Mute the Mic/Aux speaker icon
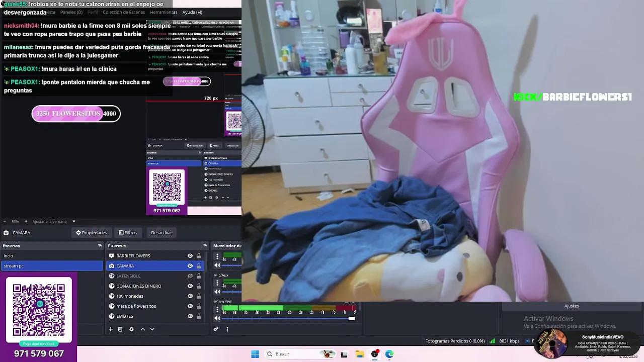 [x=217, y=292]
